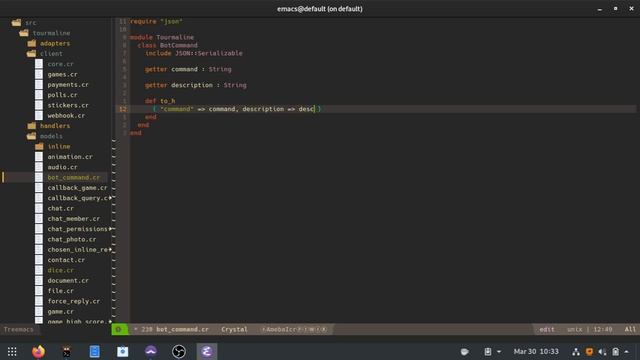Open callback_game.cr file
Image resolution: width=640 pixels, height=360 pixels.
(77, 188)
